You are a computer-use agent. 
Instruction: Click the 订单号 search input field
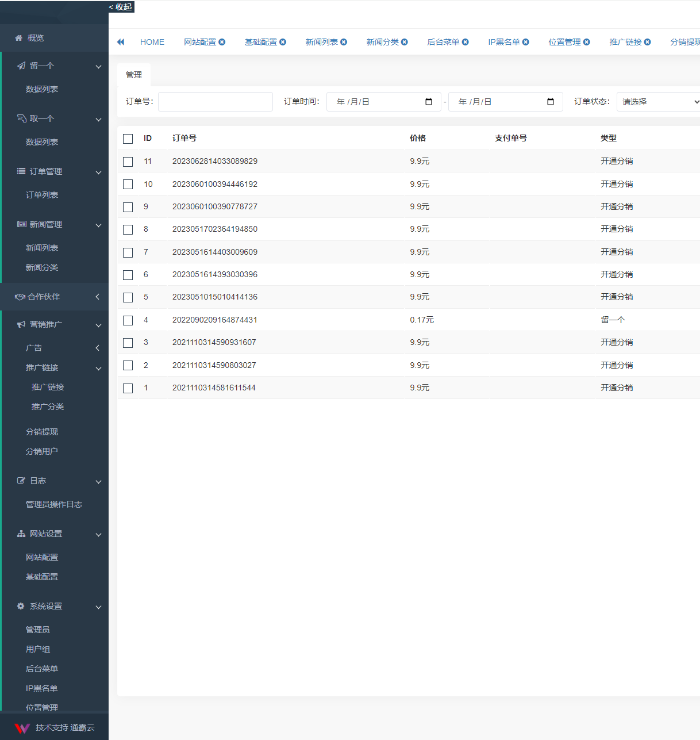(x=216, y=102)
